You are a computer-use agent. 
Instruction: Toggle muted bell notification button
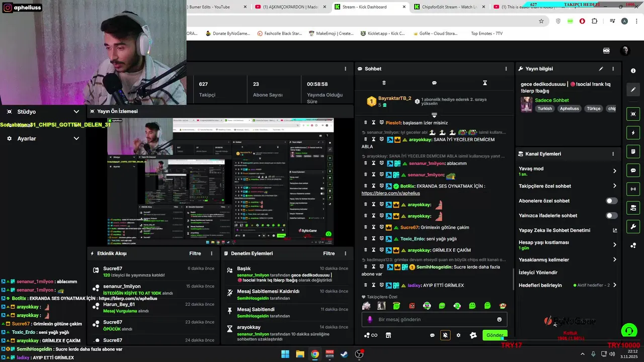tap(445, 335)
